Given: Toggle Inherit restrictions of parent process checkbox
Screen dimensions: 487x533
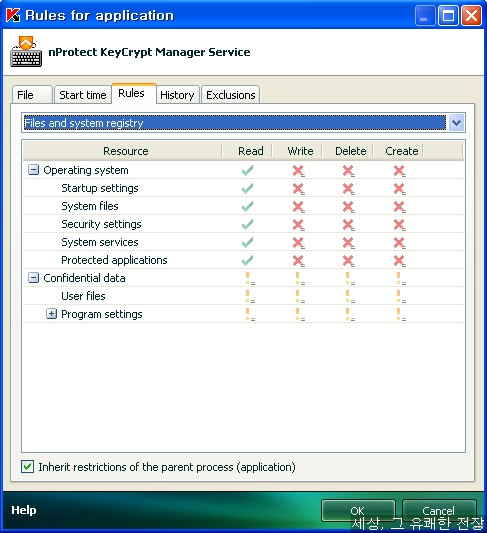Looking at the screenshot, I should [27, 466].
